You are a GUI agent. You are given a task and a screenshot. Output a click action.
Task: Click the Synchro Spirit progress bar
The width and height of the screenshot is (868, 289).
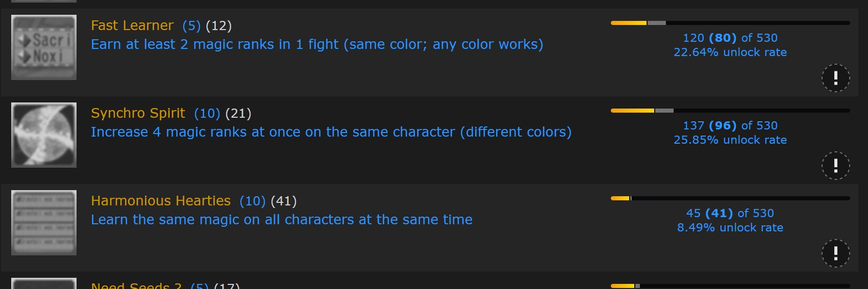(730, 111)
